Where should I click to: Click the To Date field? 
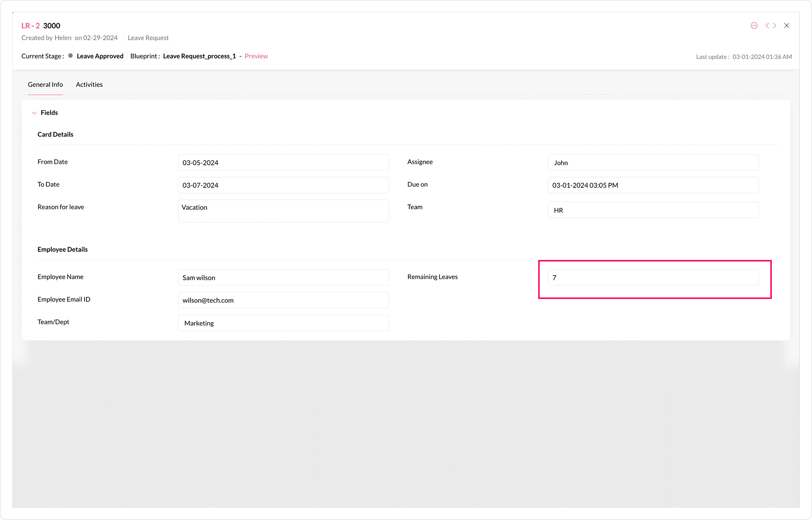point(283,185)
